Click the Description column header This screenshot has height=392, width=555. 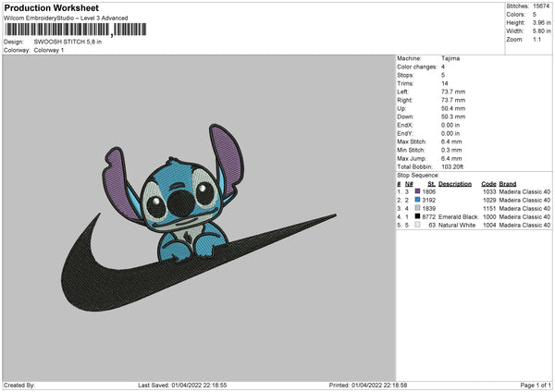pos(455,184)
